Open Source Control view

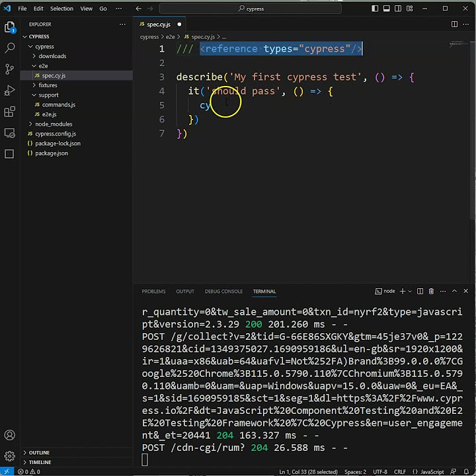click(x=9, y=69)
